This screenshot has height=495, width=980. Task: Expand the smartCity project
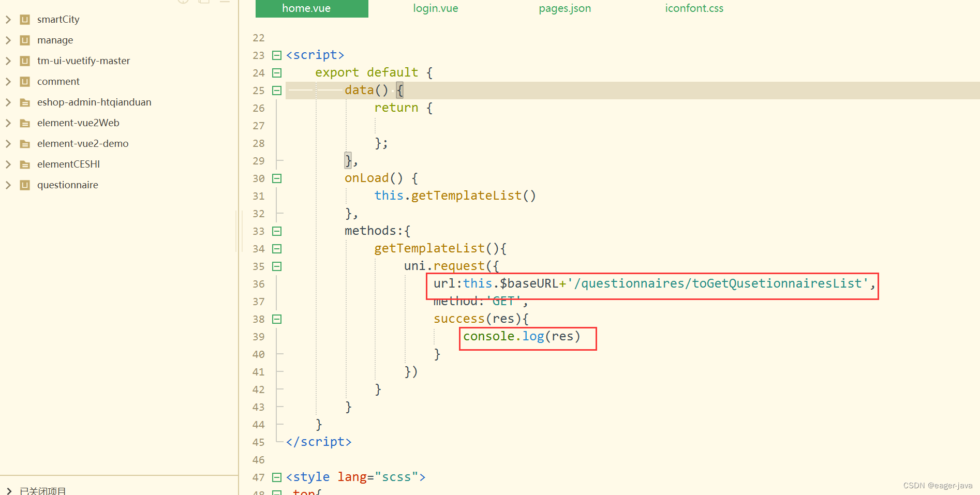coord(8,20)
